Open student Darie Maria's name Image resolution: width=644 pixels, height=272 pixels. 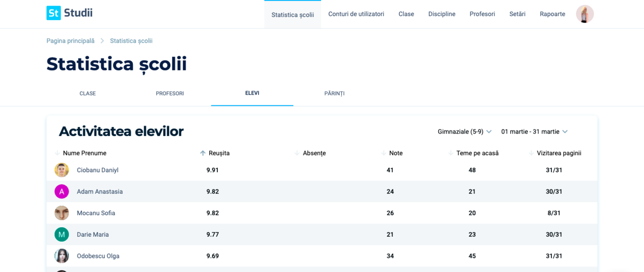tap(93, 235)
